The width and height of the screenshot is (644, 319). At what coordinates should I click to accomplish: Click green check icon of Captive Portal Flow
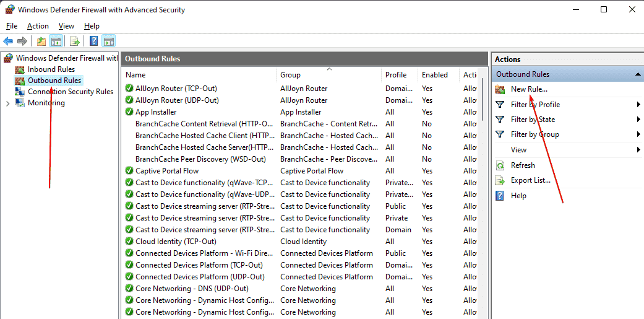coord(129,170)
